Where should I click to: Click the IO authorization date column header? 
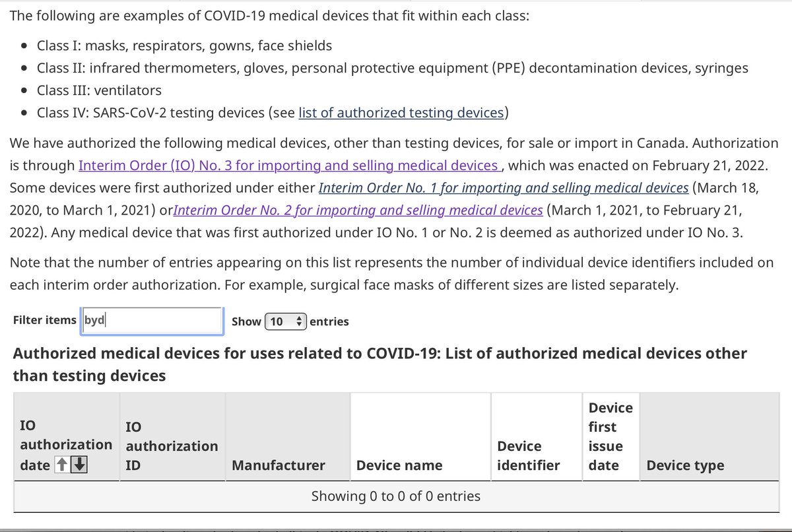[x=66, y=437]
